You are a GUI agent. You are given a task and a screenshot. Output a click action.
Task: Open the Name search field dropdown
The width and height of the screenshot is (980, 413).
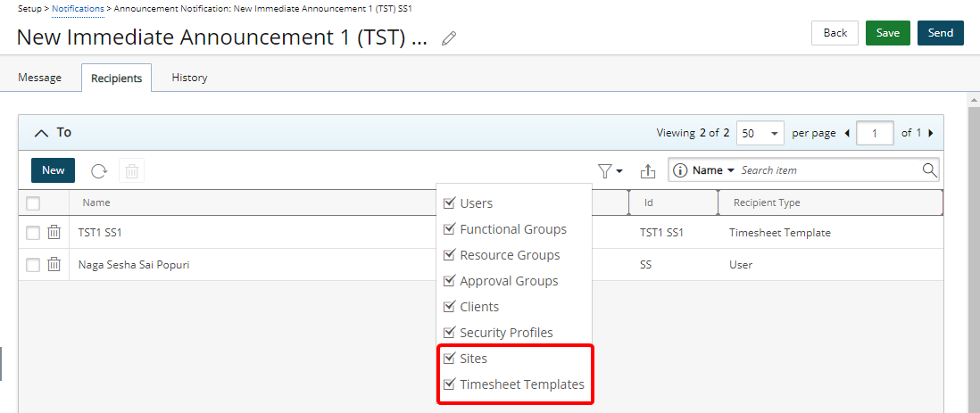click(x=713, y=170)
